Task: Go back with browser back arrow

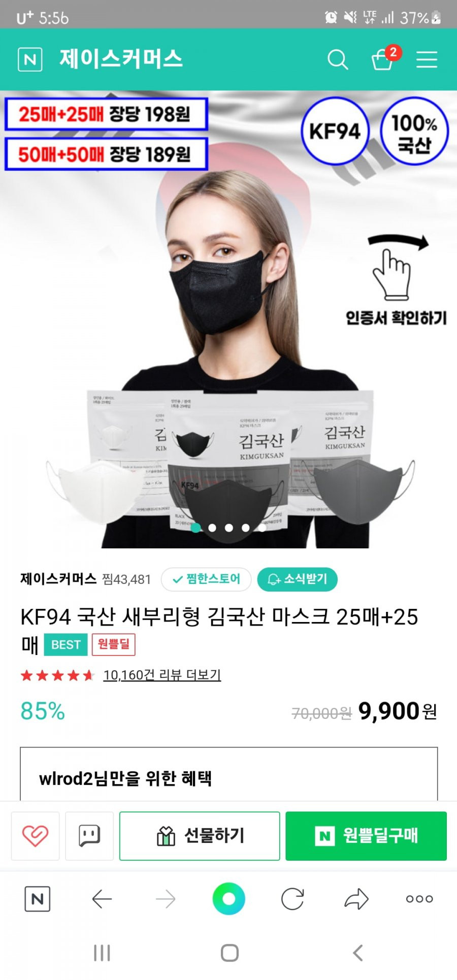Action: 102,899
